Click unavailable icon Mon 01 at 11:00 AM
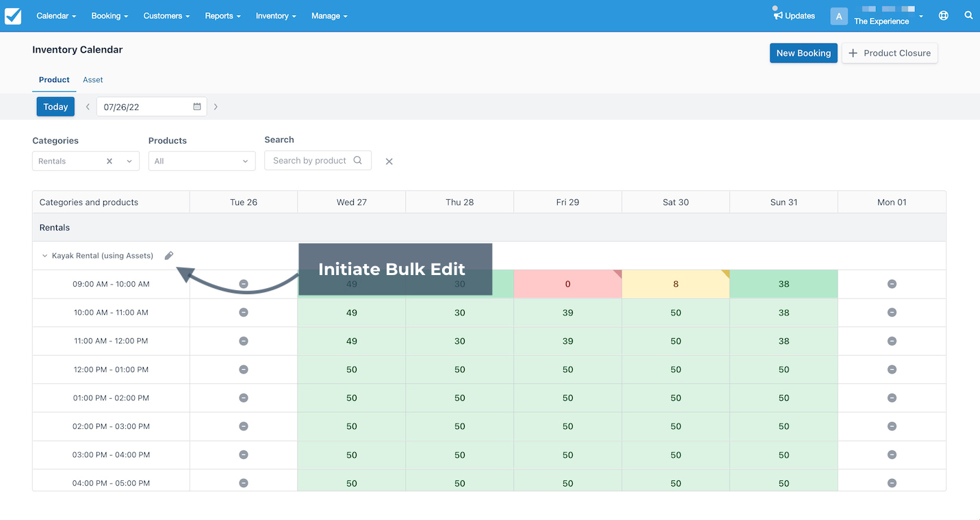Viewport: 980px width, 520px height. pyautogui.click(x=892, y=341)
